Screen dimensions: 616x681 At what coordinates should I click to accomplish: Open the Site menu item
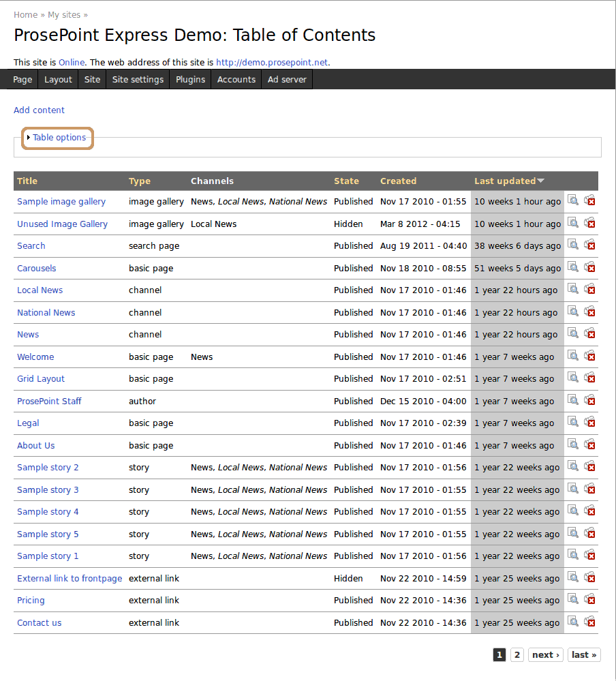pyautogui.click(x=92, y=80)
